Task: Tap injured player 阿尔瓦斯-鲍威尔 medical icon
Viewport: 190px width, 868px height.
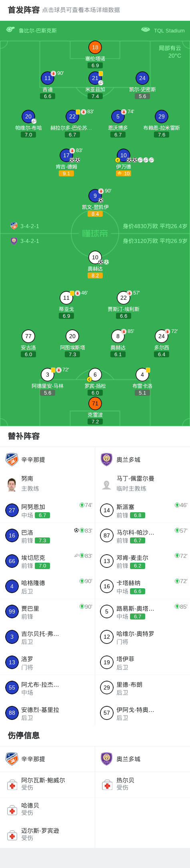Action: point(12,785)
